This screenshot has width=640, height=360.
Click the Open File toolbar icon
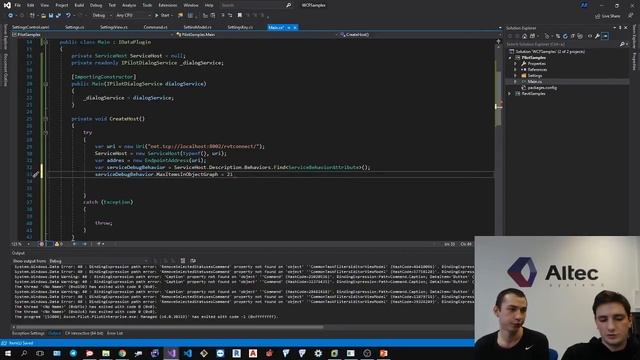pos(43,16)
